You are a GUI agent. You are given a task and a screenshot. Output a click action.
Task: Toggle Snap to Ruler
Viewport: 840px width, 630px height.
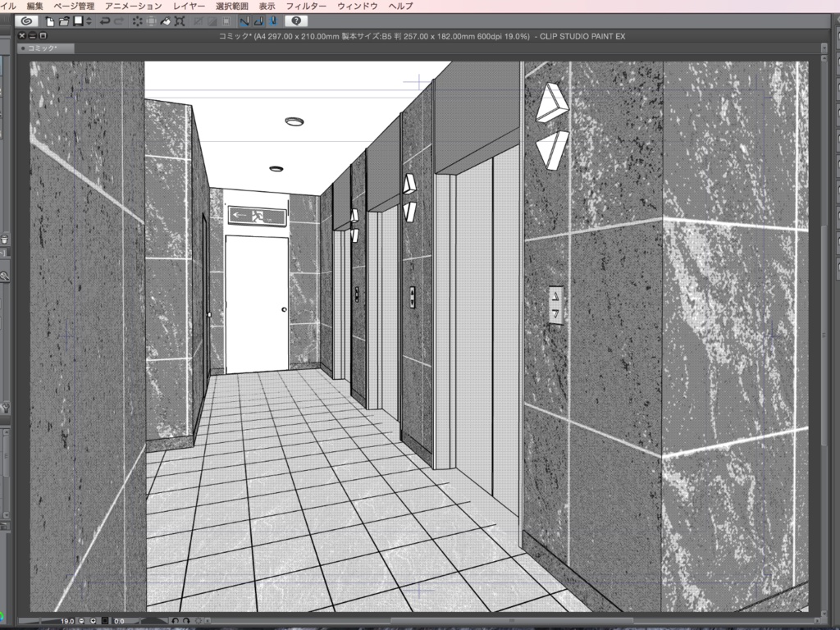tap(244, 21)
